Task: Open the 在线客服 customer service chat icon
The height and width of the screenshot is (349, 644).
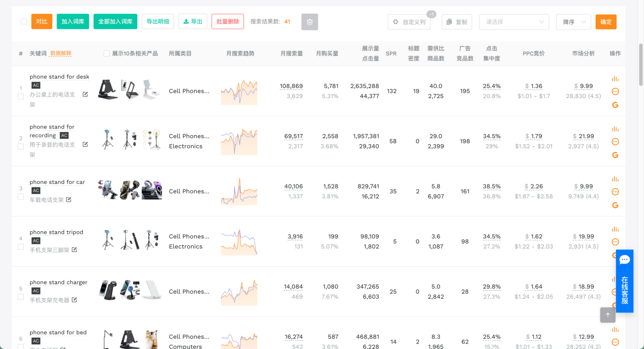Action: (624, 260)
